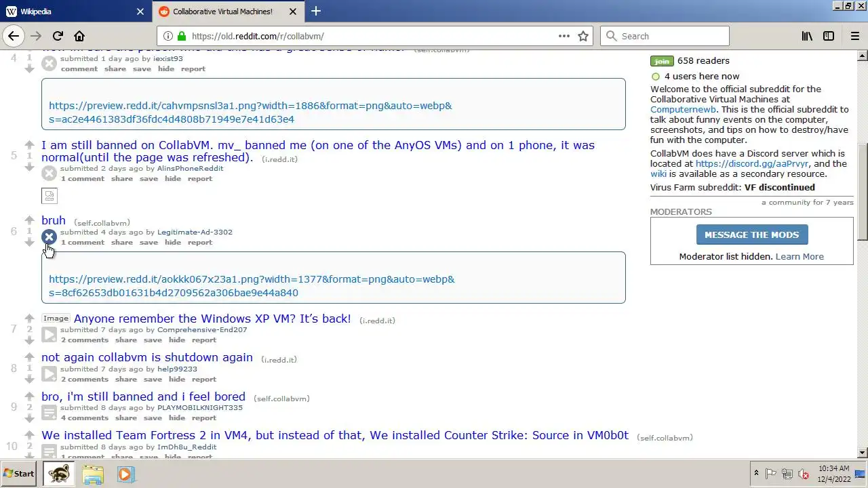Click the page scrollbar thumb
This screenshot has width=868, height=488.
click(x=863, y=192)
